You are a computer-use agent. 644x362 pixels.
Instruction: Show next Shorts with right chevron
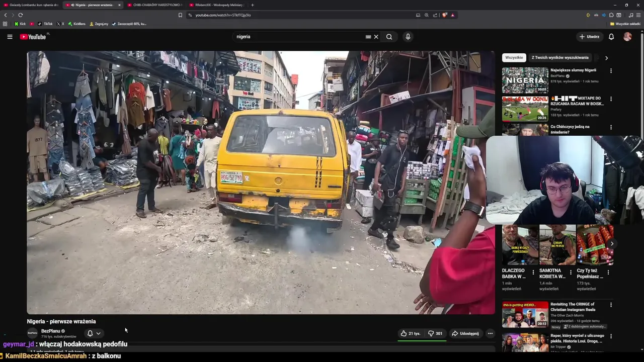tap(612, 244)
